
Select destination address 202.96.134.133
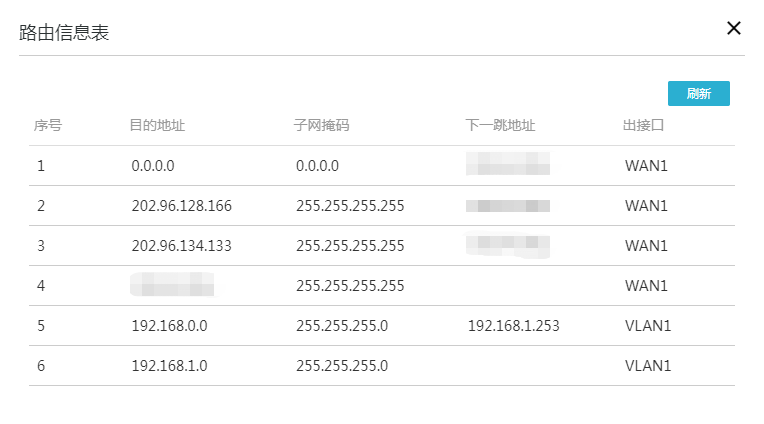click(x=181, y=246)
